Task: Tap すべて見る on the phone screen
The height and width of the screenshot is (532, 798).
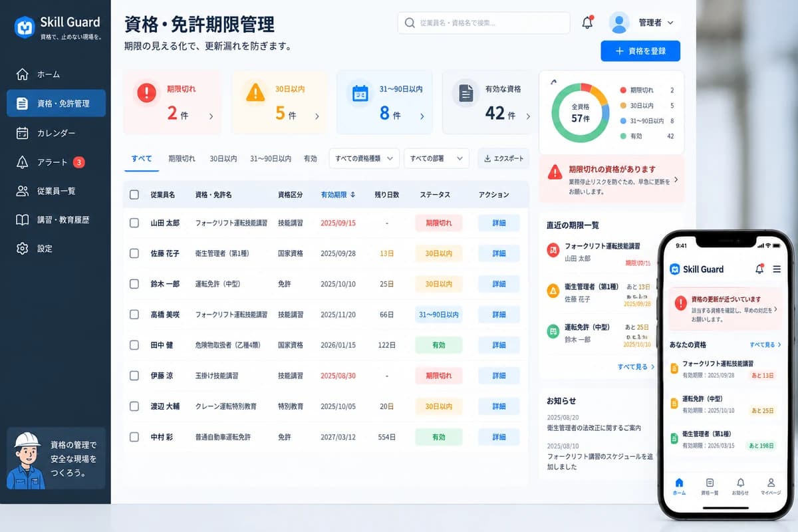Action: point(765,344)
